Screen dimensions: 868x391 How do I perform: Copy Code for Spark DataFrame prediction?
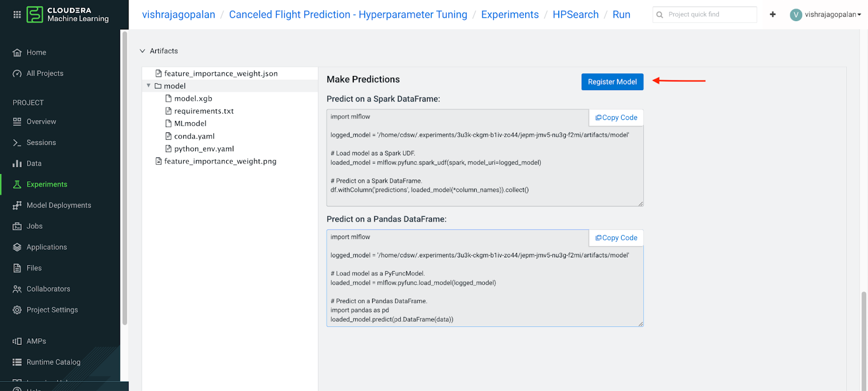[616, 118]
